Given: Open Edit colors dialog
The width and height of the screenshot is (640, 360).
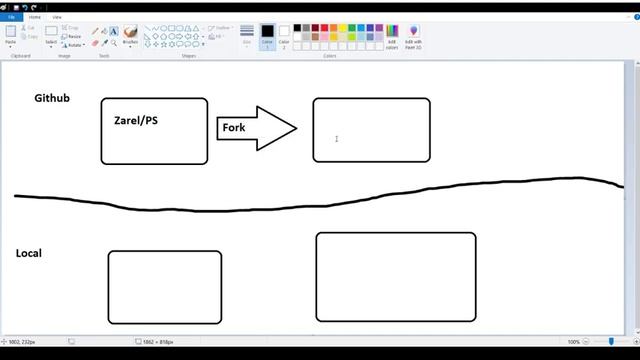Looking at the screenshot, I should point(392,37).
